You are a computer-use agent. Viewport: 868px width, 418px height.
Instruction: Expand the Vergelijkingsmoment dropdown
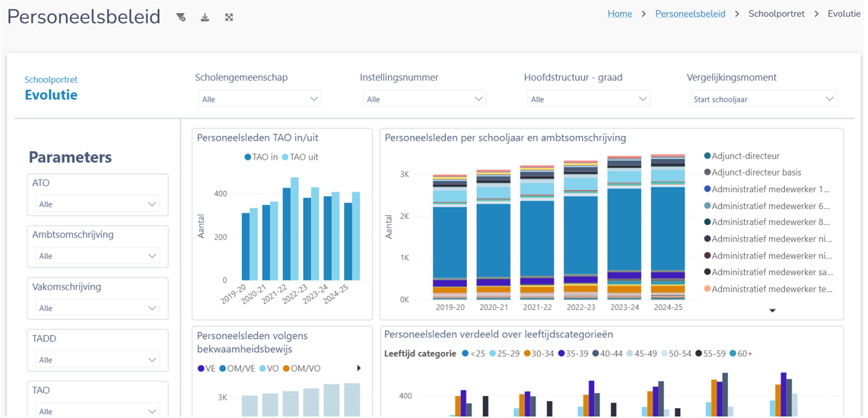[763, 99]
